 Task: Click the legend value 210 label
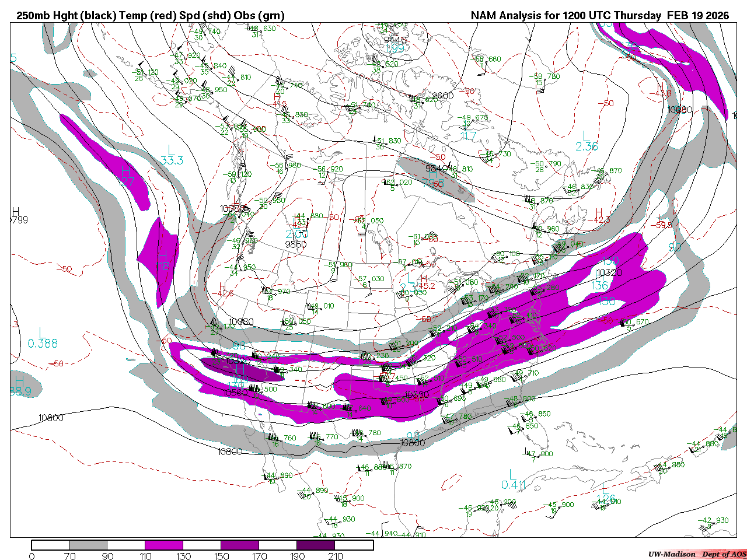point(336,556)
